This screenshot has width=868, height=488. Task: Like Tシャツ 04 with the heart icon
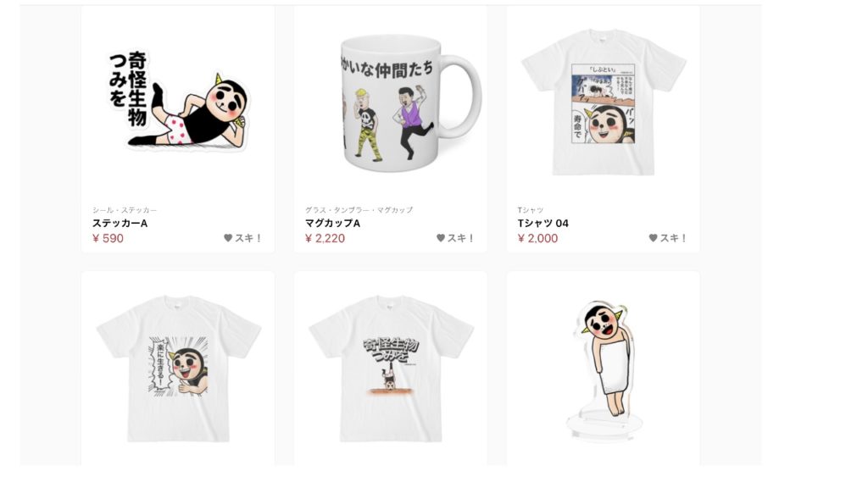(x=654, y=238)
